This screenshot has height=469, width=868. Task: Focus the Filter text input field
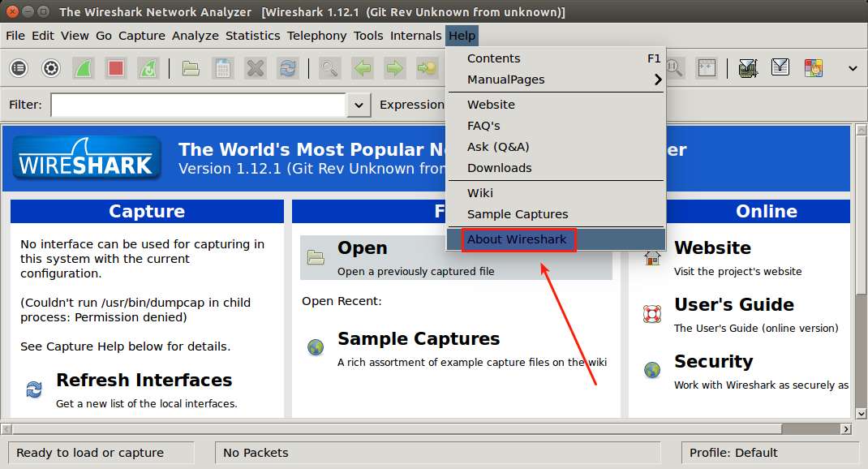tap(199, 105)
